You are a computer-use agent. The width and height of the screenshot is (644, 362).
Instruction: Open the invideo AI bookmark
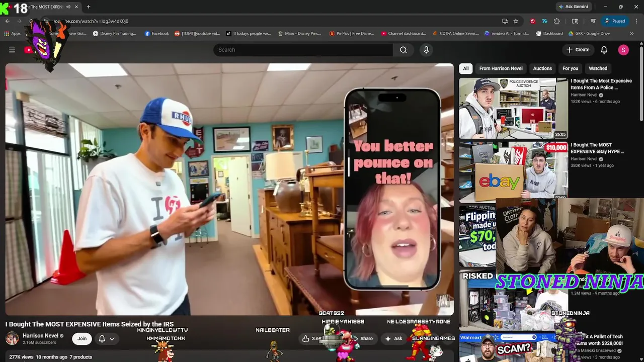507,34
